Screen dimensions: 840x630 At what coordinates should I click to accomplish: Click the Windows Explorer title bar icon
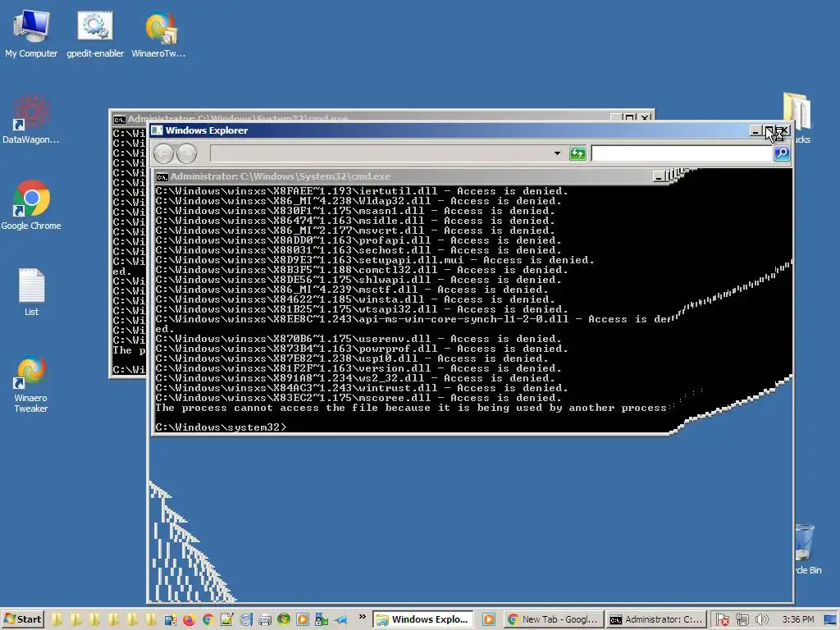(x=157, y=130)
